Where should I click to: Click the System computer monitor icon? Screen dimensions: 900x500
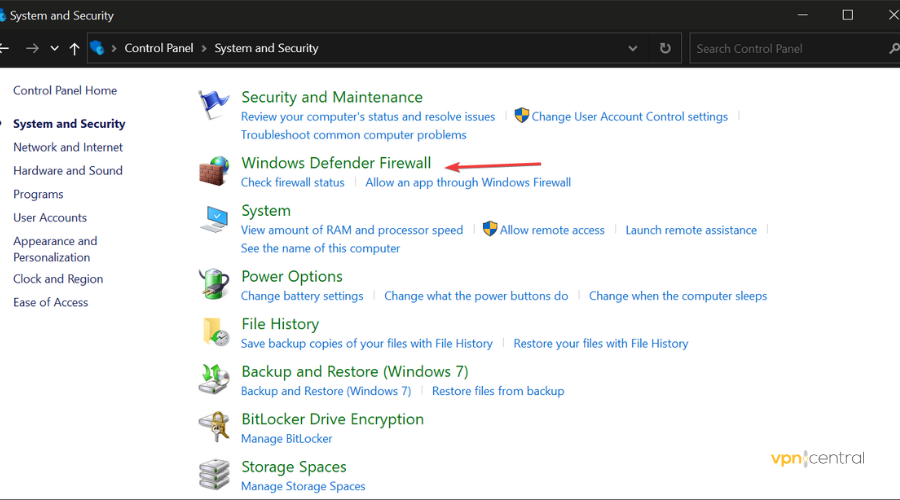(x=214, y=218)
